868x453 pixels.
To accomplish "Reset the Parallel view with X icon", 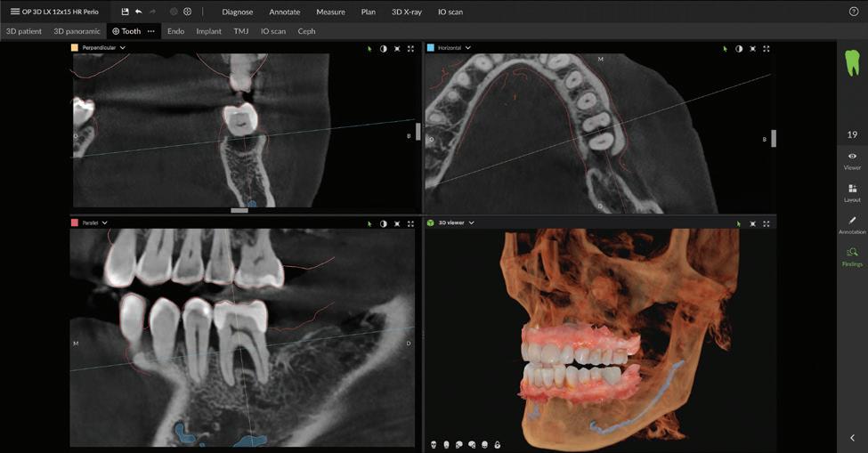I will [397, 224].
